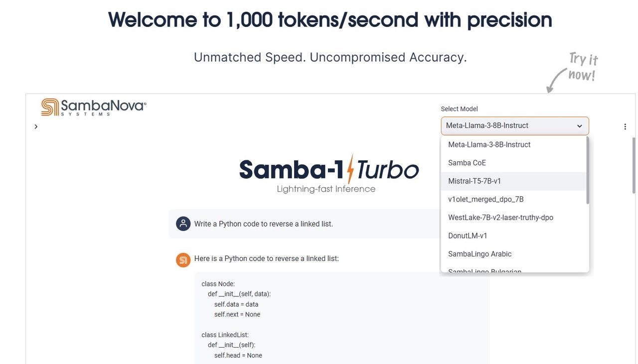Click the dropdown chevron in model selector
638x364 pixels.
coord(579,126)
